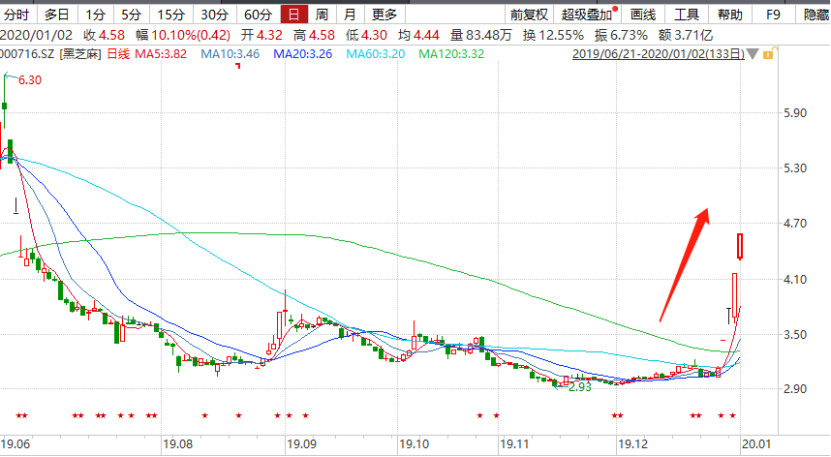Image resolution: width=831 pixels, height=457 pixels.
Task: Switch chart to 30分 period
Action: (215, 14)
